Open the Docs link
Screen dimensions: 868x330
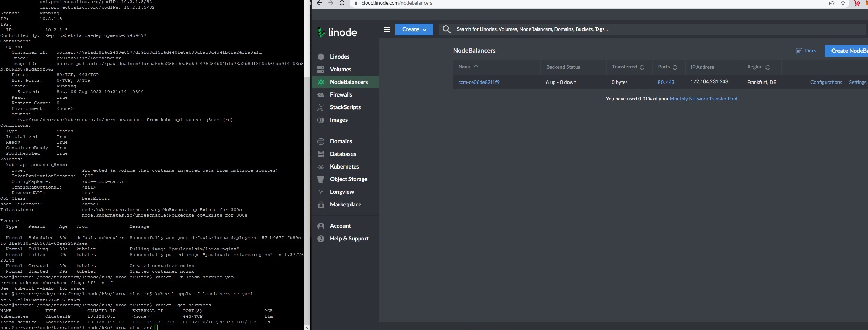point(810,51)
